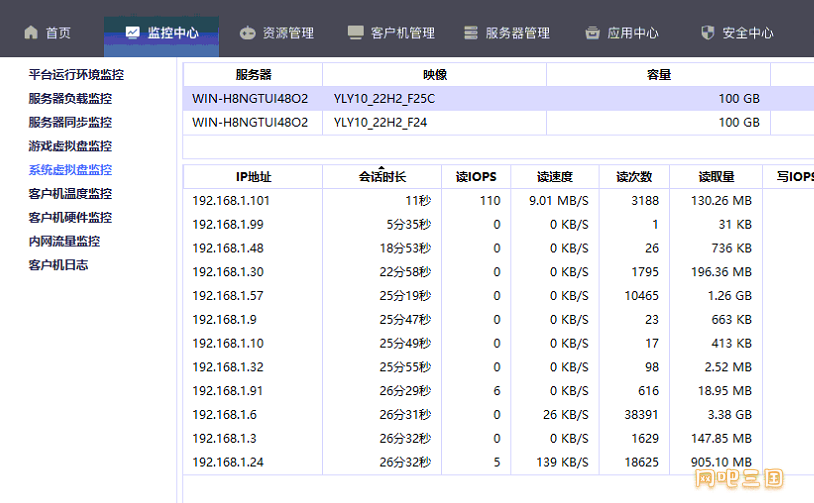Sort by the 服务器 column header
Screen dimensions: 814x503
click(253, 75)
